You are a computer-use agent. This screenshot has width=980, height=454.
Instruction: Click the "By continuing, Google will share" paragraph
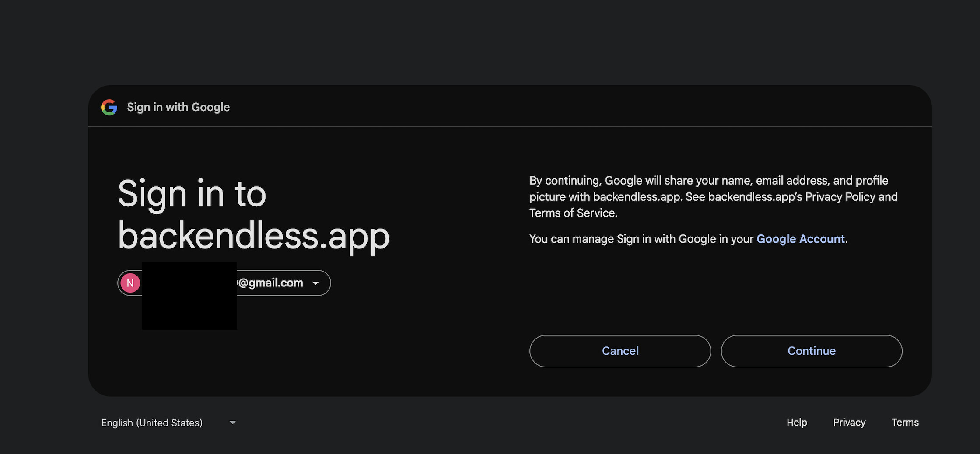pyautogui.click(x=714, y=196)
